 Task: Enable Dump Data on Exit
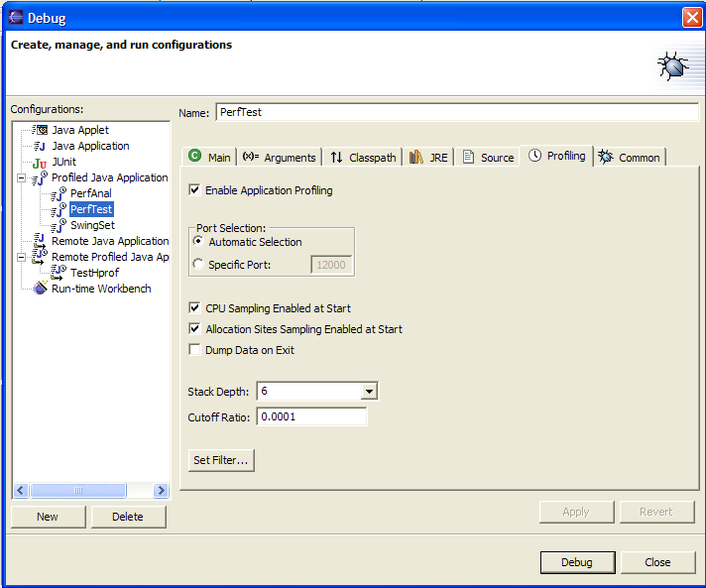[195, 350]
